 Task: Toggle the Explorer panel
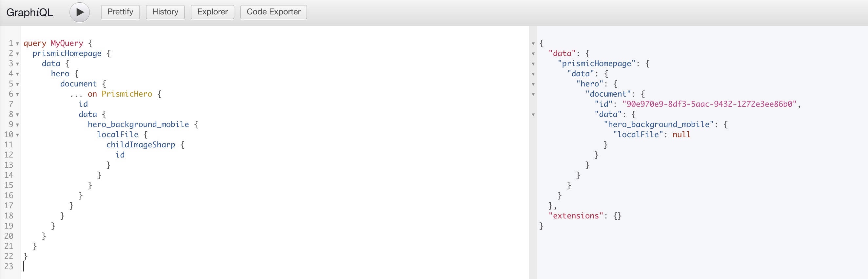pos(213,12)
